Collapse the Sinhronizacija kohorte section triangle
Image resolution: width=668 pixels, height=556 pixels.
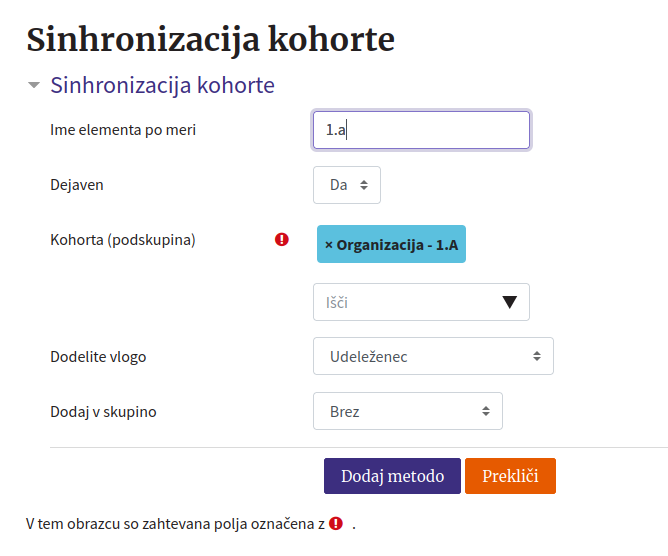point(34,85)
